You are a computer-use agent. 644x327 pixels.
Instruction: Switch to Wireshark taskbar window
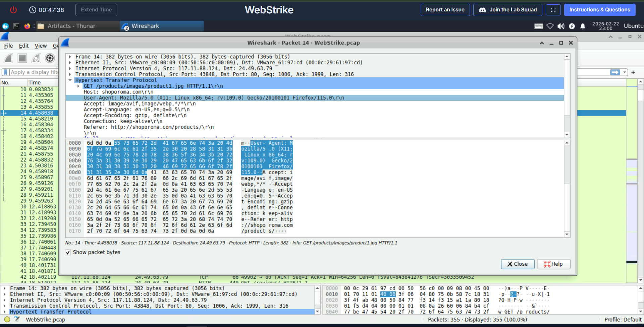tap(162, 26)
